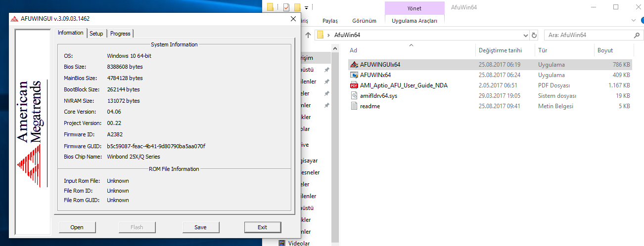Image resolution: width=644 pixels, height=246 pixels.
Task: Open the Görünüm ribbon tab
Action: 364,21
